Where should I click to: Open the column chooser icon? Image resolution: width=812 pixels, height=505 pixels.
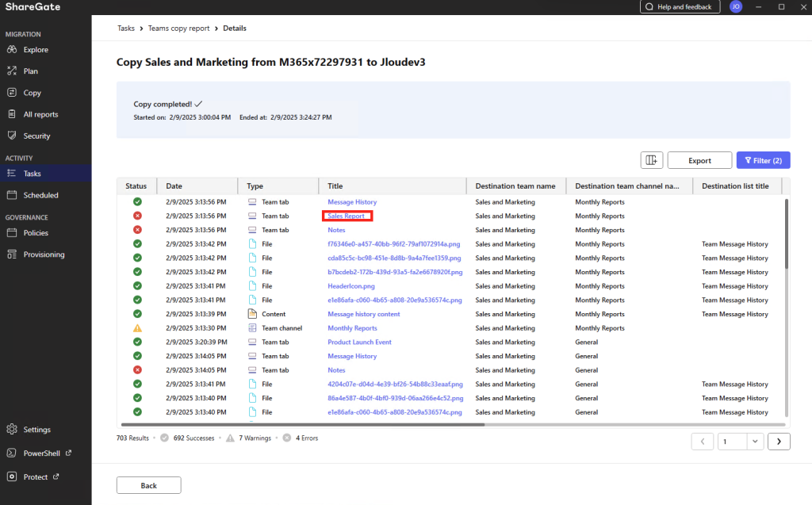[652, 161]
